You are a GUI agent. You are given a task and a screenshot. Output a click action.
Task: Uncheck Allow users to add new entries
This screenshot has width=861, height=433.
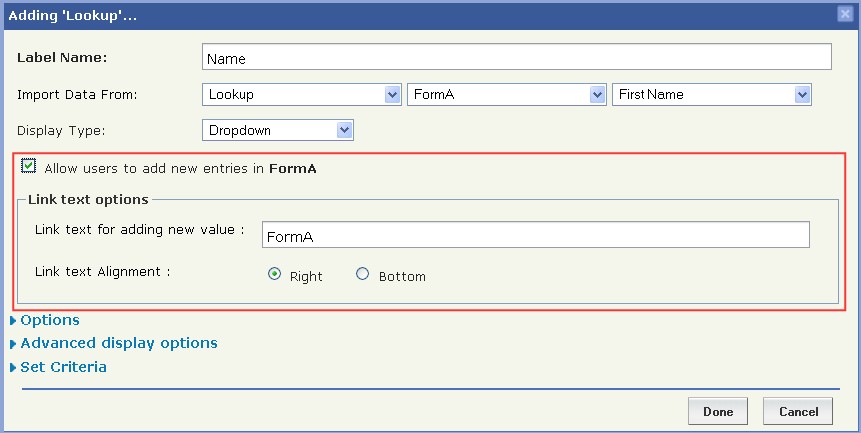pos(28,167)
